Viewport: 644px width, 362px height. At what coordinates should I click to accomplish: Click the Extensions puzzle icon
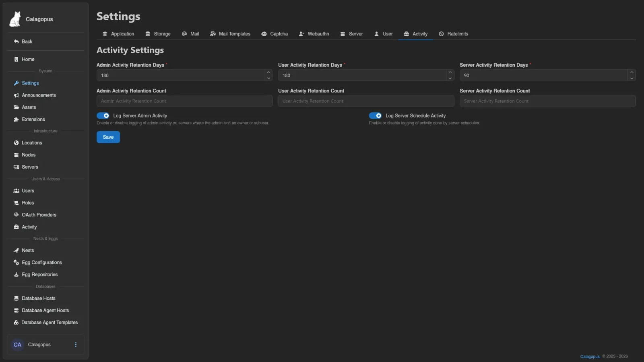click(x=16, y=119)
